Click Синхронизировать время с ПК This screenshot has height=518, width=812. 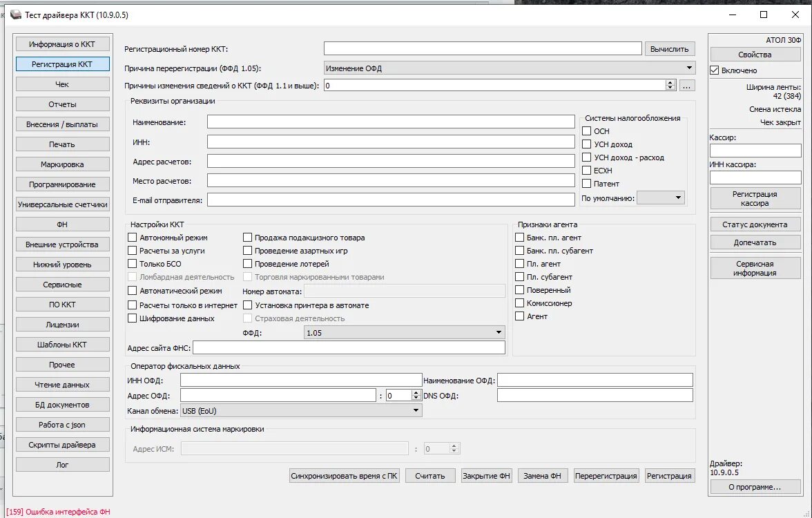tap(344, 475)
